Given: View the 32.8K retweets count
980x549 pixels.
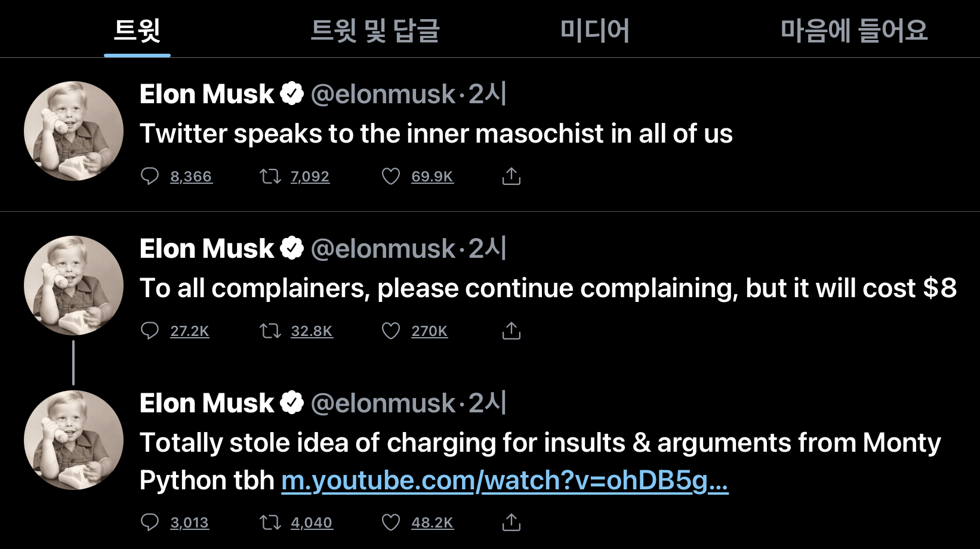Looking at the screenshot, I should click(312, 331).
